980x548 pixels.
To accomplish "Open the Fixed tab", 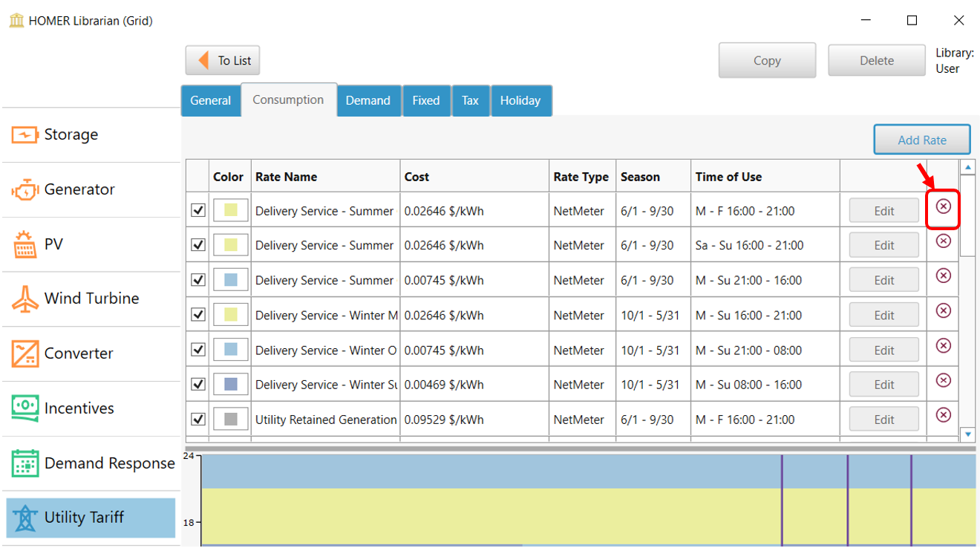I will click(x=426, y=101).
